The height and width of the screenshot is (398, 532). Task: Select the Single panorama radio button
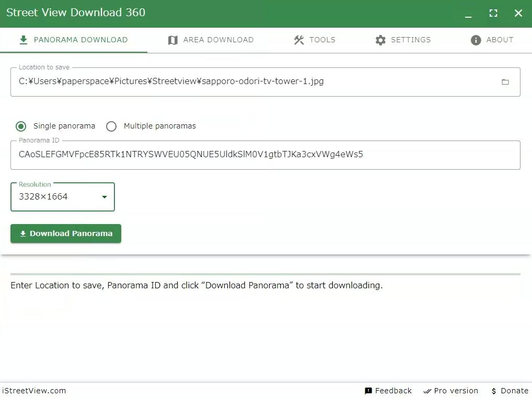tap(21, 126)
